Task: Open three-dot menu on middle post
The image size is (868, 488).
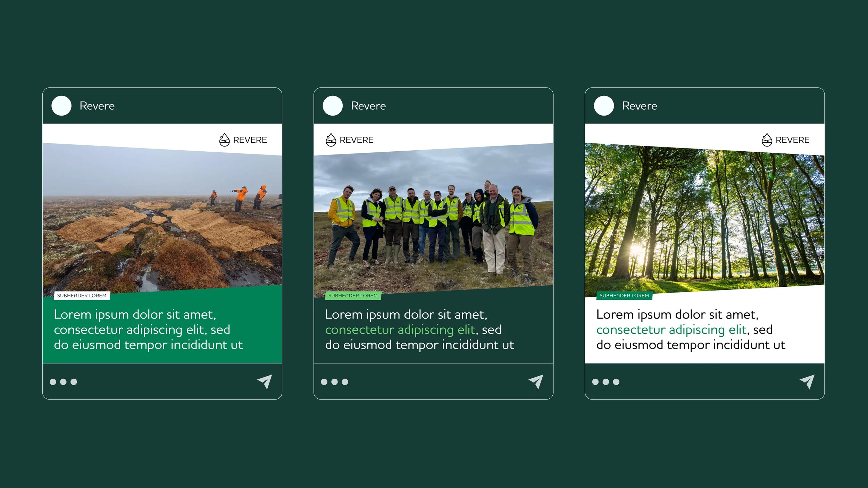Action: [334, 382]
